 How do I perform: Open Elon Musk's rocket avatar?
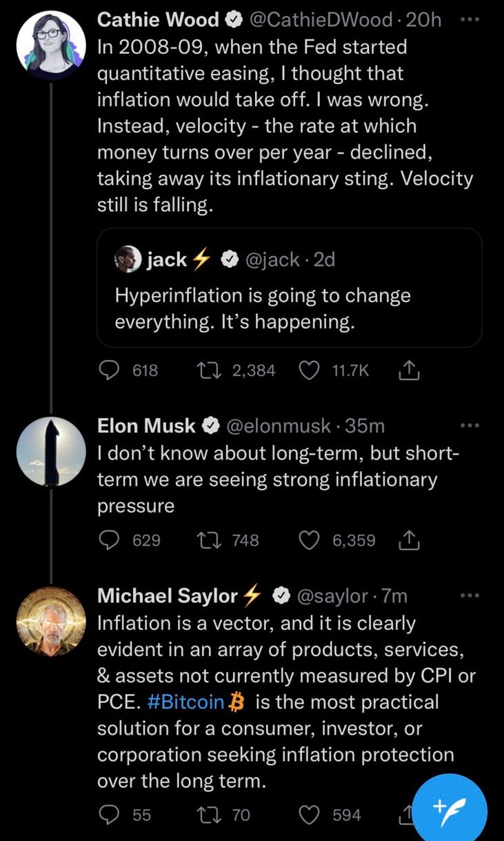pos(51,451)
